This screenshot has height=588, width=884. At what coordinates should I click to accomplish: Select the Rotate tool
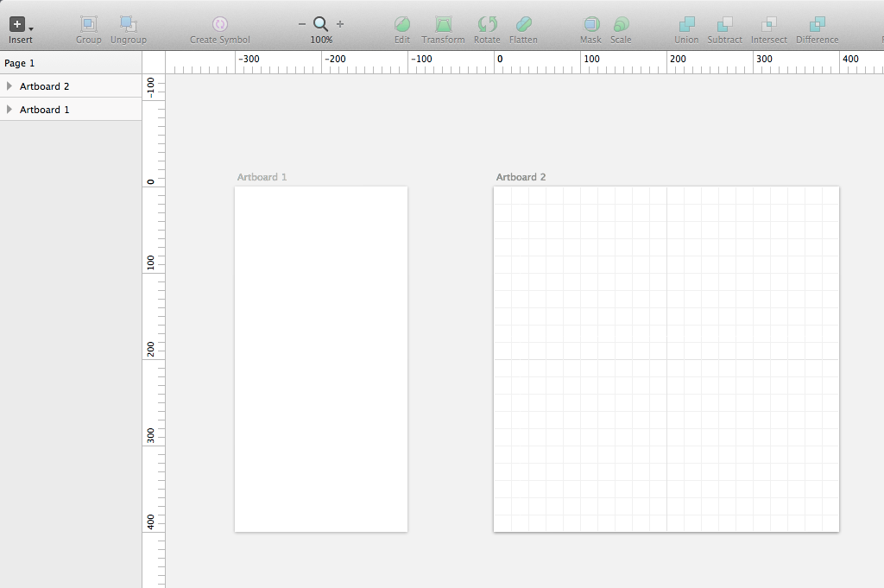pos(487,24)
